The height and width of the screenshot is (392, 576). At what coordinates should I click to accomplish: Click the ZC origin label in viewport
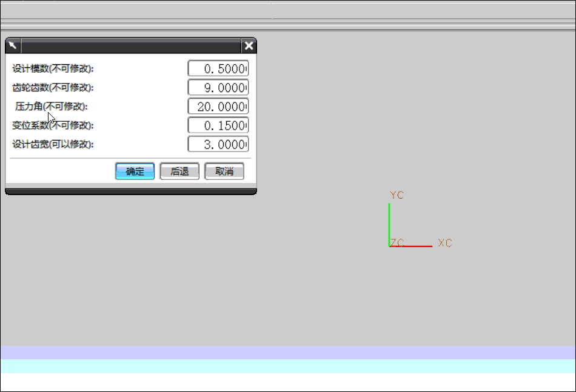[x=397, y=242]
